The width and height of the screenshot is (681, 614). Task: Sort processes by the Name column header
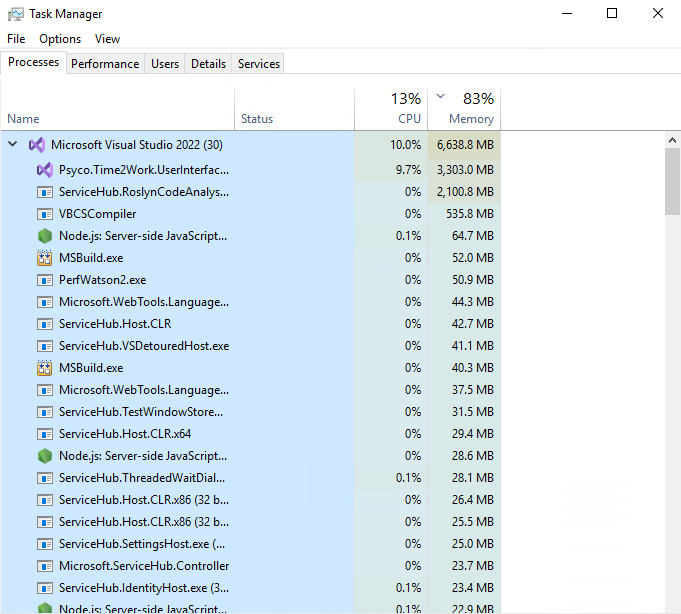click(x=118, y=109)
